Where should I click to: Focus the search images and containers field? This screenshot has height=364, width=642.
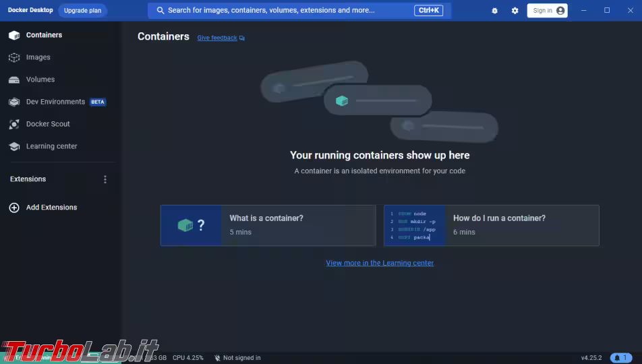299,10
